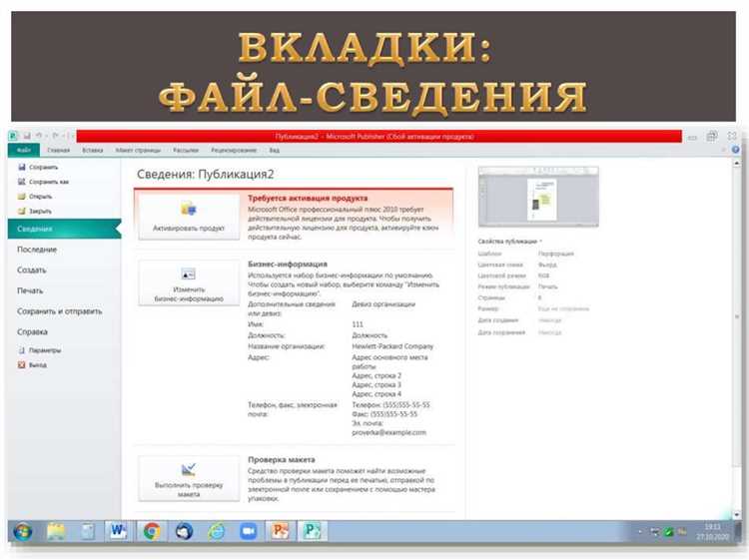This screenshot has height=560, width=749.
Task: Click the Сведения: Публикация2 page title
Action: pyautogui.click(x=206, y=174)
